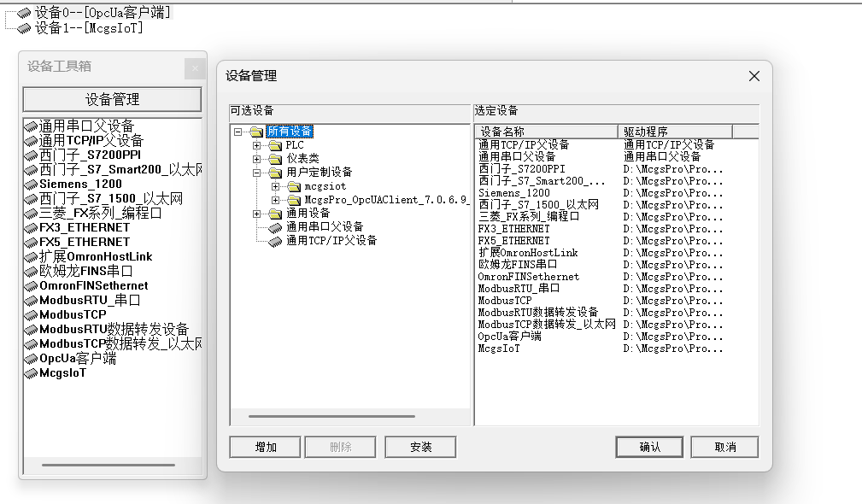Select 西门子_S7200PPI row in selected devices
This screenshot has height=504, width=862.
pos(617,169)
